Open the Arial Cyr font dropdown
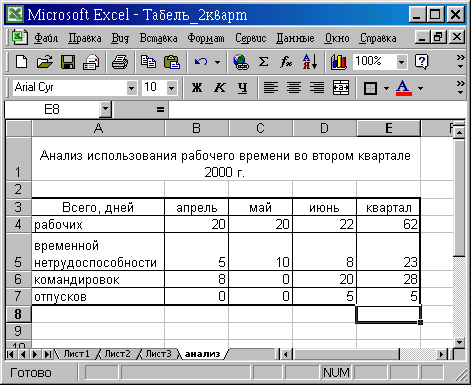471x385 pixels. 131,88
